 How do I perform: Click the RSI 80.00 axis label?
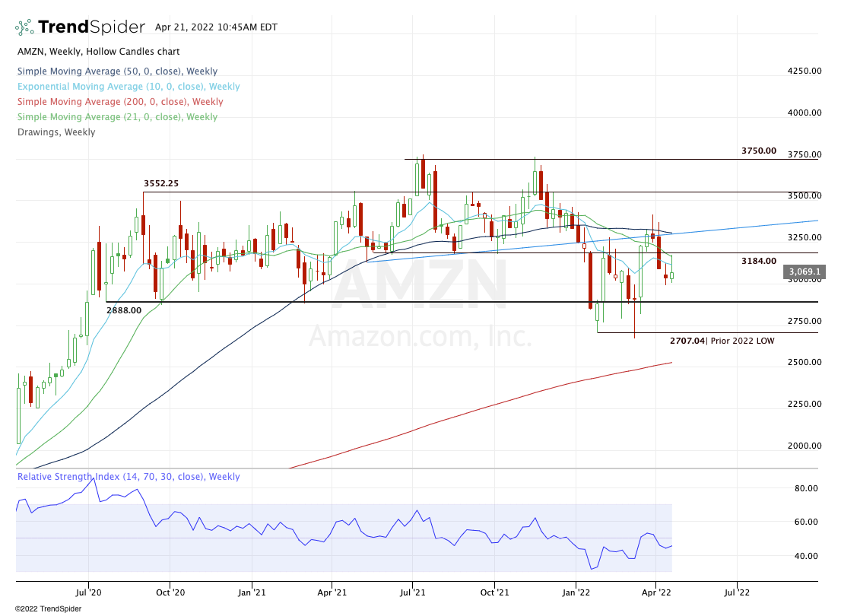pyautogui.click(x=806, y=488)
